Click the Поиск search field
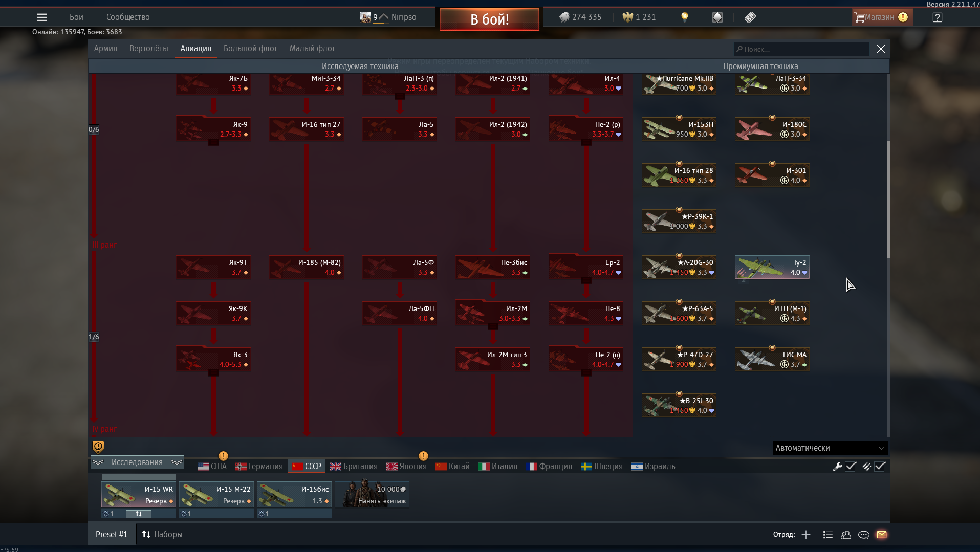The width and height of the screenshot is (980, 552). pyautogui.click(x=801, y=49)
